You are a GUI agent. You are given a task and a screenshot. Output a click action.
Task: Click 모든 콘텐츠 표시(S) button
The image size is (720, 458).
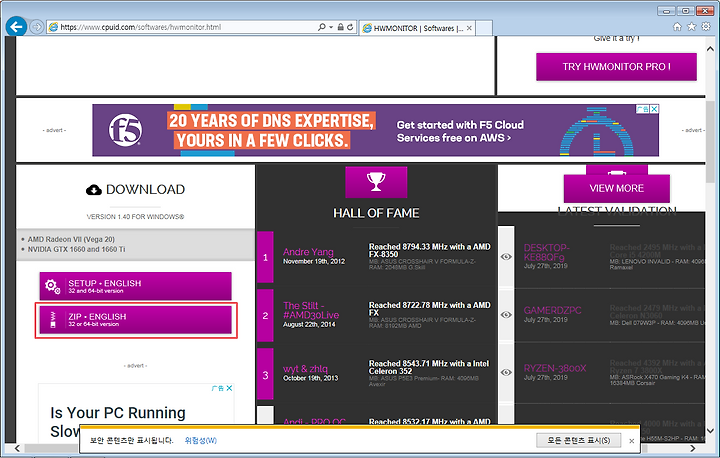(x=579, y=440)
